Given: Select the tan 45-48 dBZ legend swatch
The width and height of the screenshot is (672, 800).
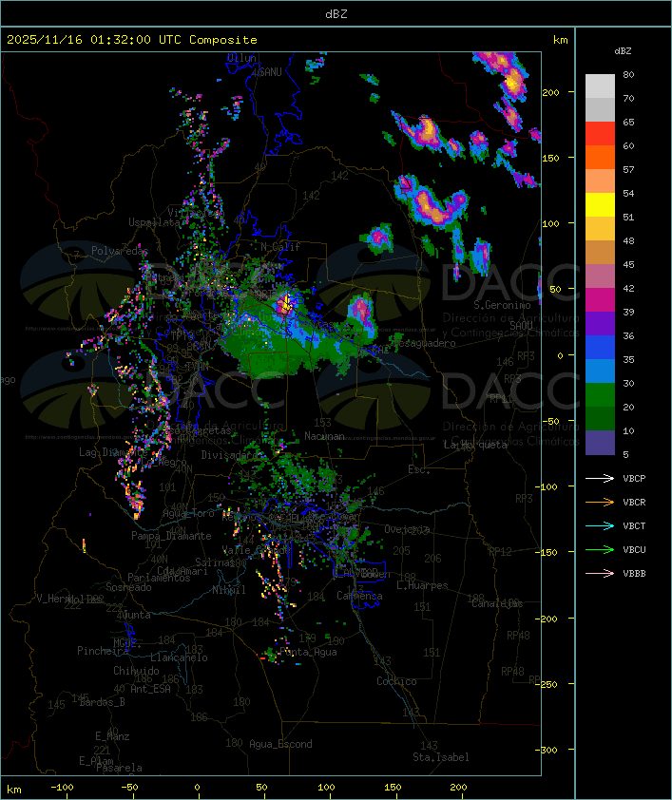Looking at the screenshot, I should (x=600, y=253).
